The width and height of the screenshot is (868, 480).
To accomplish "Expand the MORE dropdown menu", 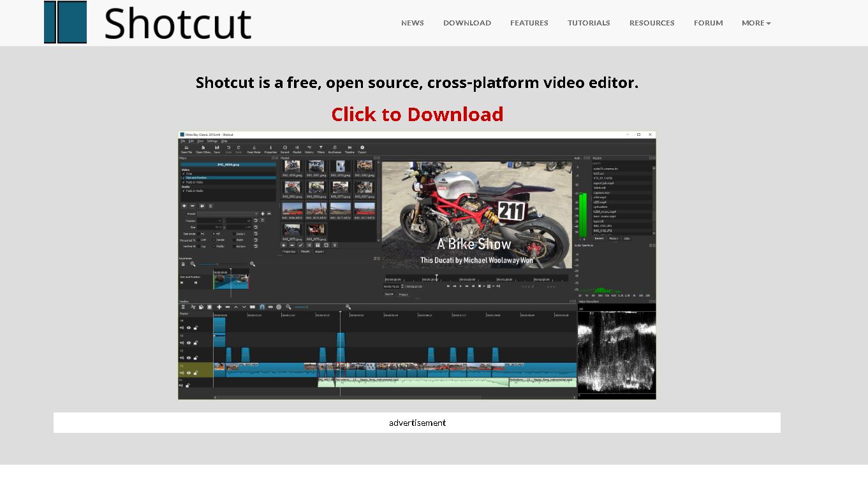I will [756, 23].
